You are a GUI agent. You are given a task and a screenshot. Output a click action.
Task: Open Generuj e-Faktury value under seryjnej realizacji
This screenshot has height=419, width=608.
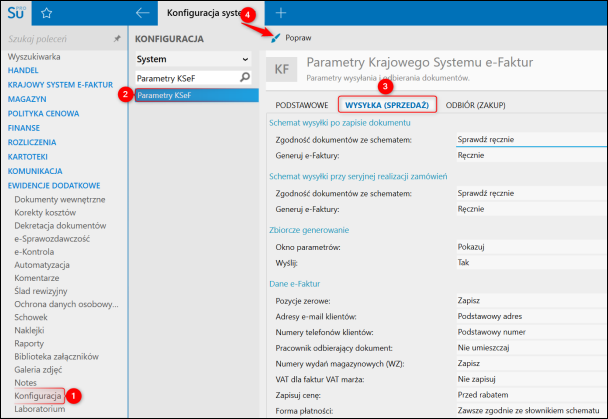pos(531,209)
